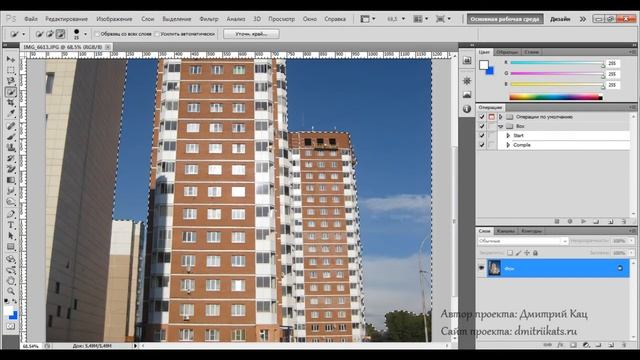This screenshot has height=360, width=640.
Task: Toggle Quick Mask mode in toolbox
Action: 11,327
